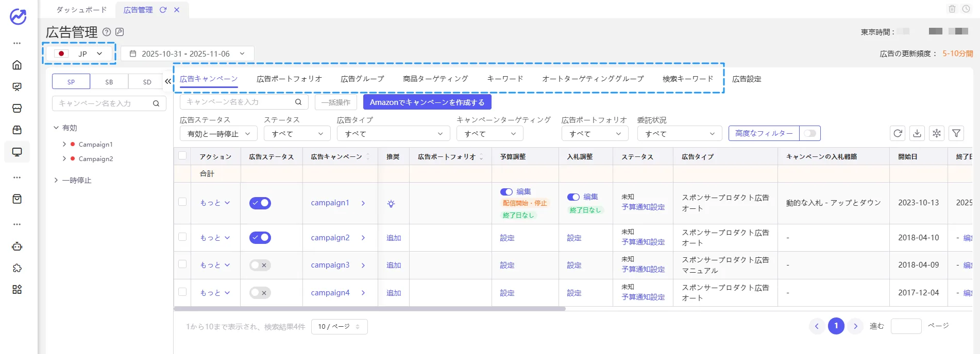This screenshot has height=354, width=980.
Task: Open the 広告タイプ dropdown
Action: 394,134
